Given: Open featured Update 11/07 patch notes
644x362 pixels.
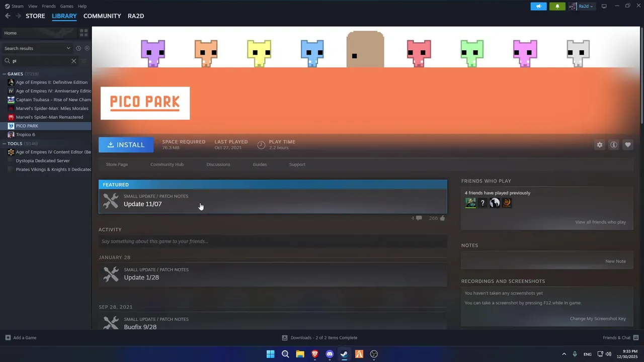Looking at the screenshot, I should [273, 201].
